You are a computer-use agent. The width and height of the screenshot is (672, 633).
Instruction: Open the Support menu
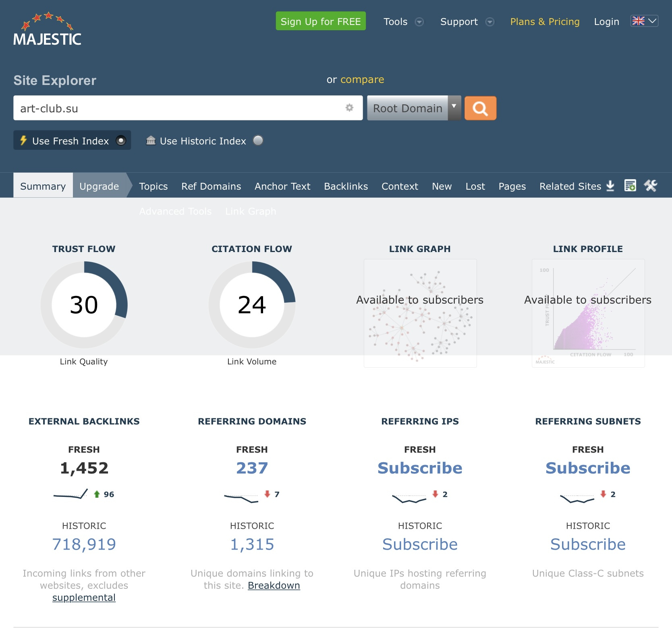point(459,21)
